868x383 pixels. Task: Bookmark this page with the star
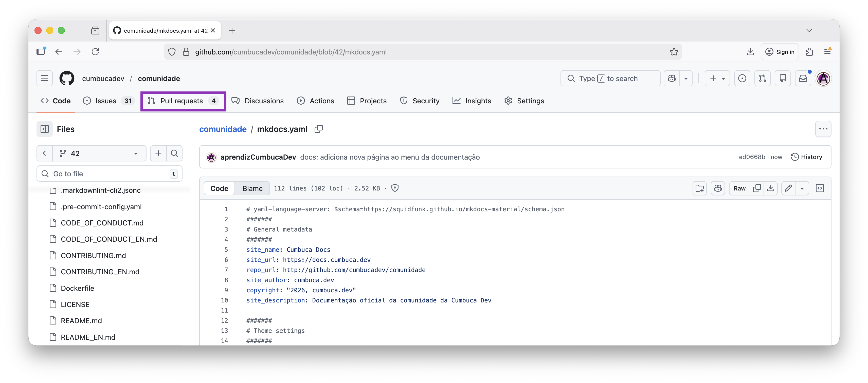[674, 52]
